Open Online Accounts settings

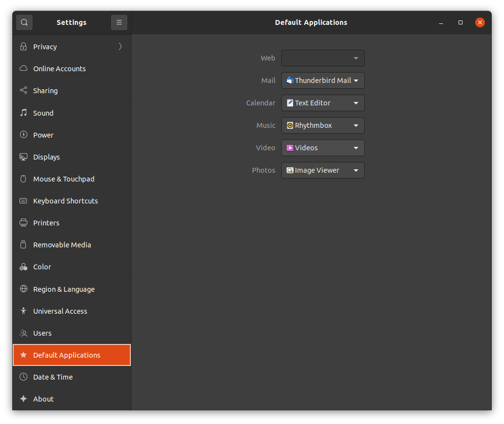pos(72,69)
